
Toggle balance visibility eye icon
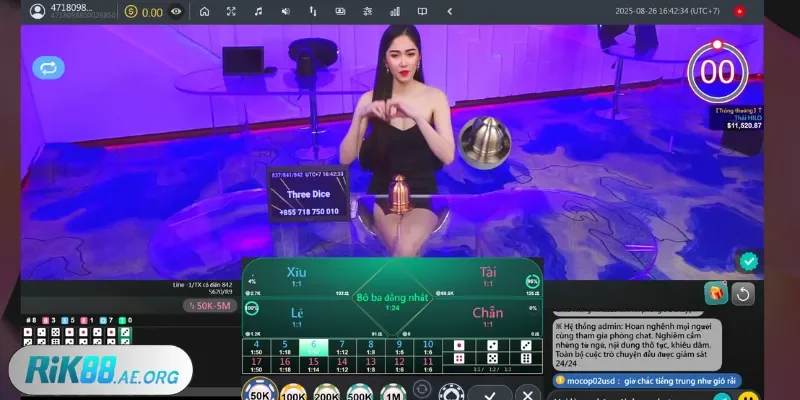[x=177, y=12]
